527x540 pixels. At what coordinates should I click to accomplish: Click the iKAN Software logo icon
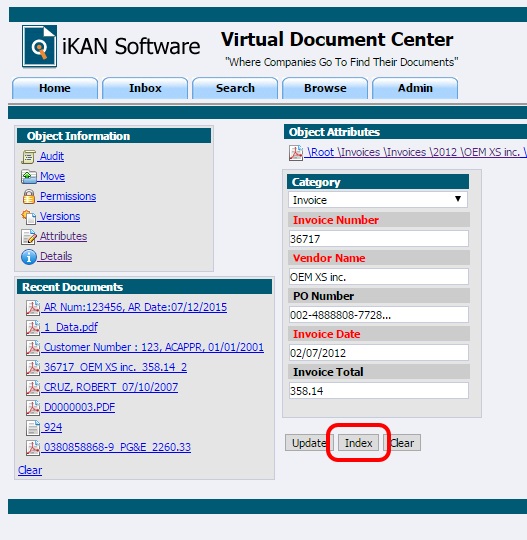[x=39, y=46]
